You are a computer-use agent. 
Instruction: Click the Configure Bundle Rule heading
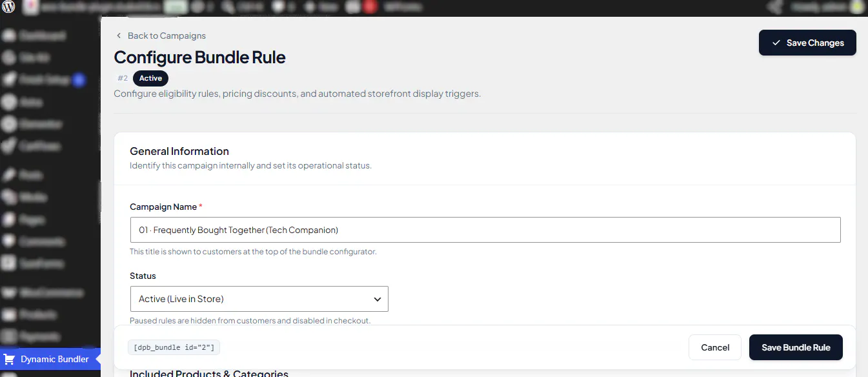point(199,57)
